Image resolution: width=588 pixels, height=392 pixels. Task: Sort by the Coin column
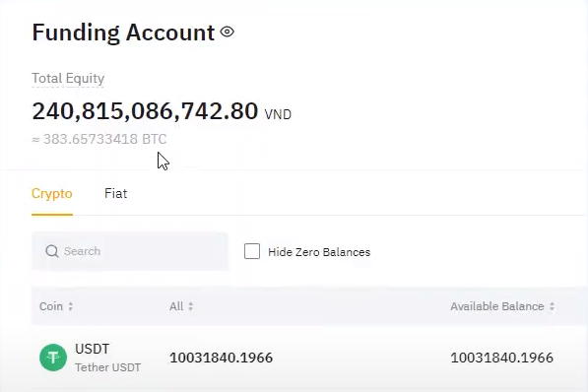[56, 306]
